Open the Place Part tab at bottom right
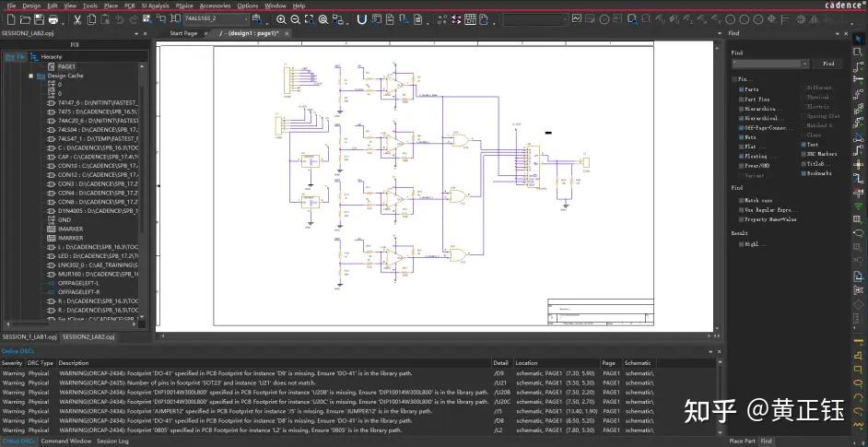 (742, 441)
